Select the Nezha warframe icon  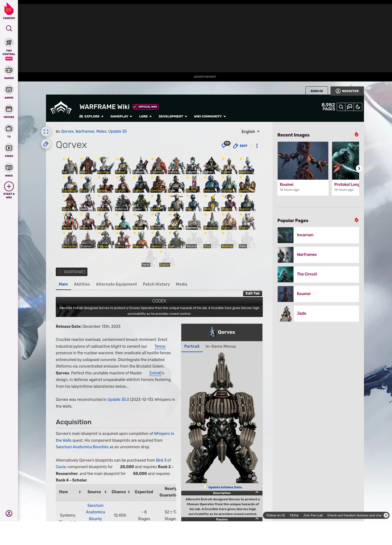point(70,221)
